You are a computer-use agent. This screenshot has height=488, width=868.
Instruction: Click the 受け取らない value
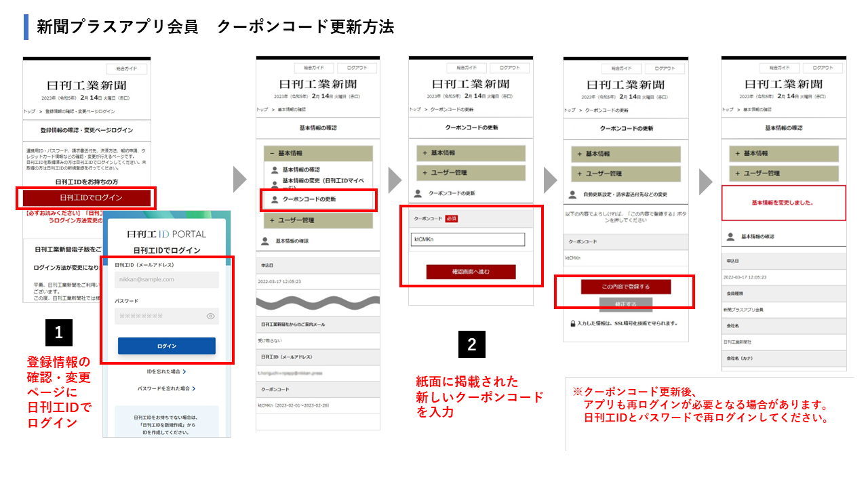click(271, 342)
